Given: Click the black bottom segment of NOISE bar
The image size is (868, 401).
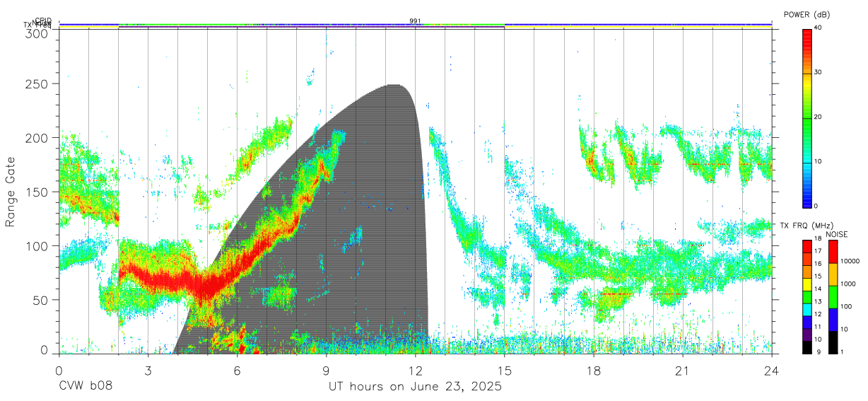Looking at the screenshot, I should click(832, 342).
